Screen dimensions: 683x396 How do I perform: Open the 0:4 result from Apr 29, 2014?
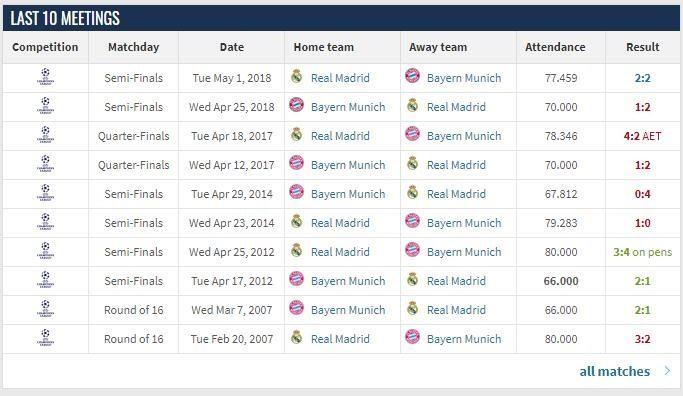click(x=642, y=194)
